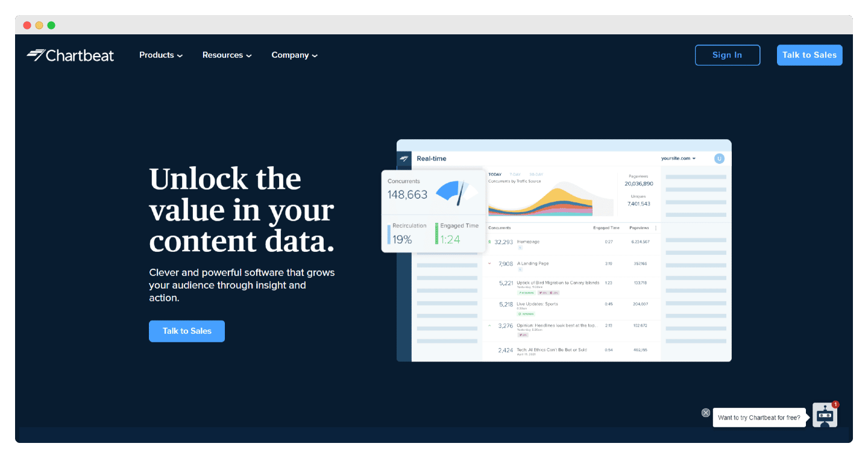Click the user avatar 'U' in dashboard
Image resolution: width=868 pixels, height=458 pixels.
(x=719, y=158)
